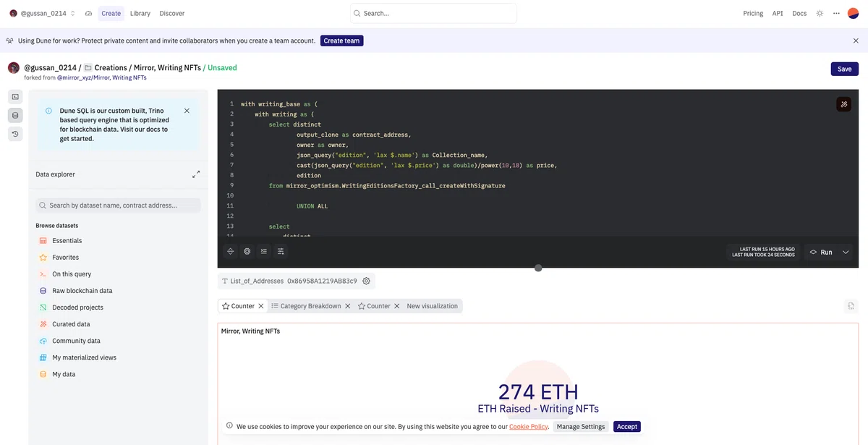Open Decoded projects
This screenshot has width=868, height=445.
click(x=77, y=308)
